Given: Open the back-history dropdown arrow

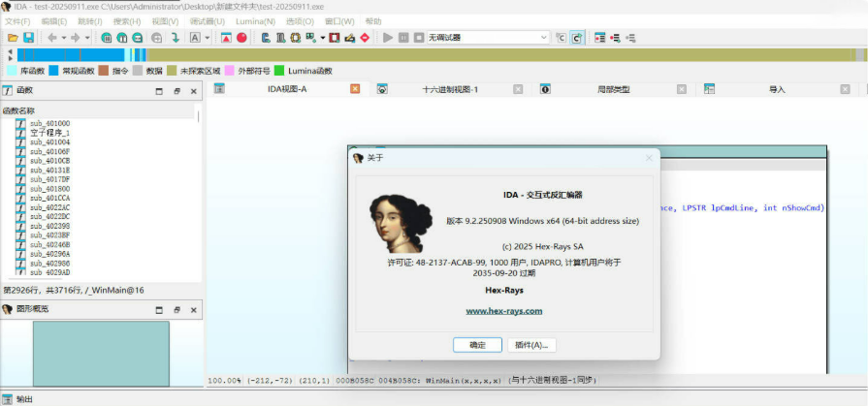Looking at the screenshot, I should [64, 38].
